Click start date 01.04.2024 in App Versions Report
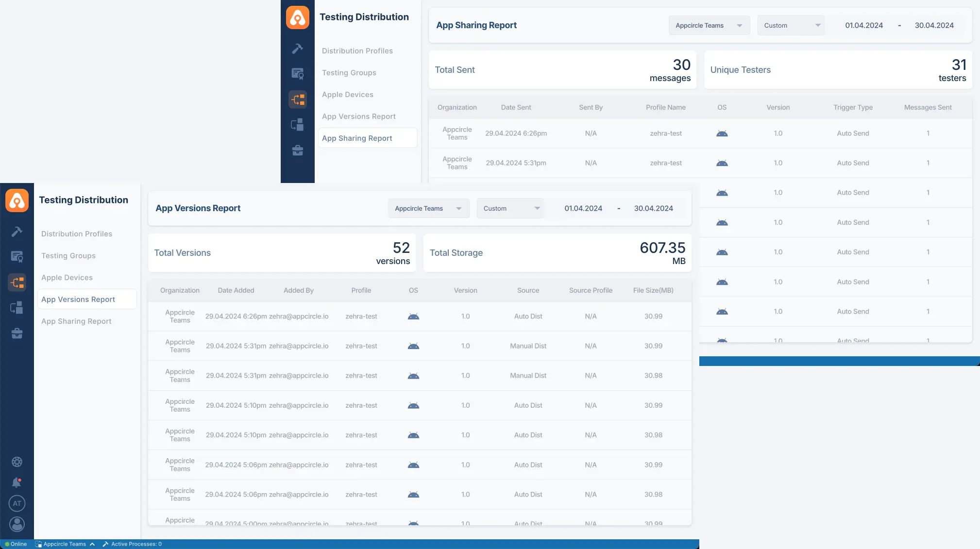Viewport: 980px width, 549px height. coord(583,208)
